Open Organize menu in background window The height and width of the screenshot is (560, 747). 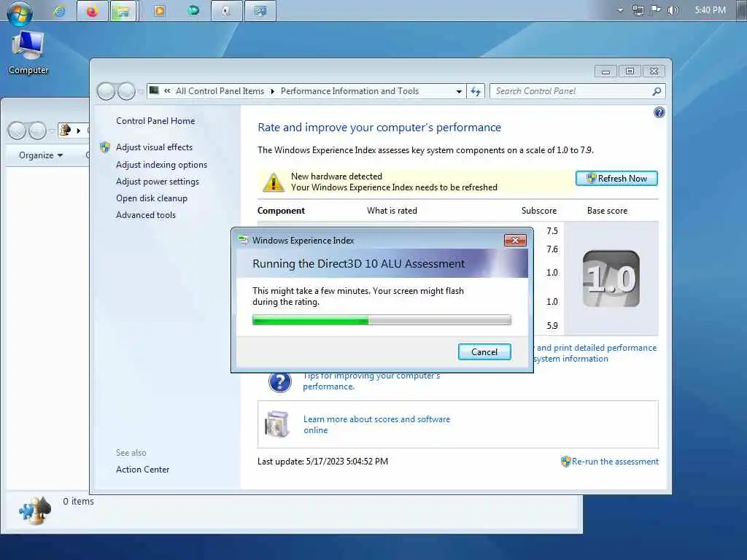tap(41, 155)
